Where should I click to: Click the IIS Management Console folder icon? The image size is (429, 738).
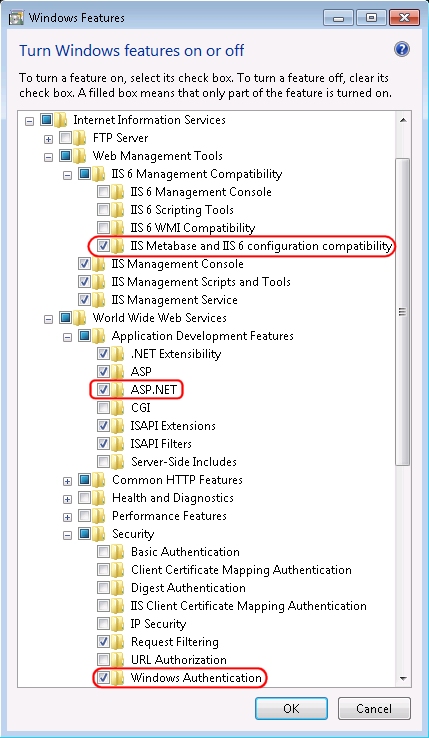pyautogui.click(x=99, y=264)
